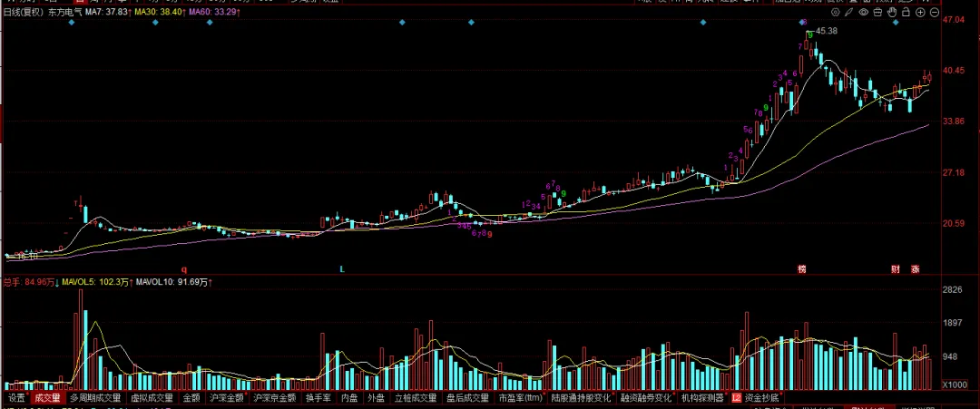Click the MA30: 38.40 indicator label
980x409 pixels.
159,12
